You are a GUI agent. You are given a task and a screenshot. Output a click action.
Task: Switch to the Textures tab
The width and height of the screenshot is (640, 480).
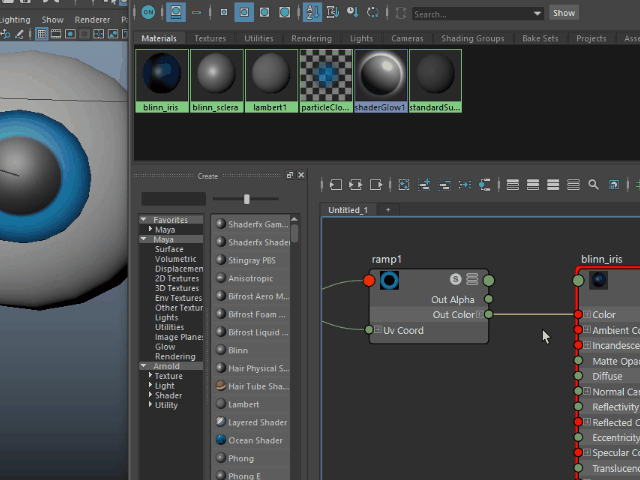pyautogui.click(x=210, y=39)
